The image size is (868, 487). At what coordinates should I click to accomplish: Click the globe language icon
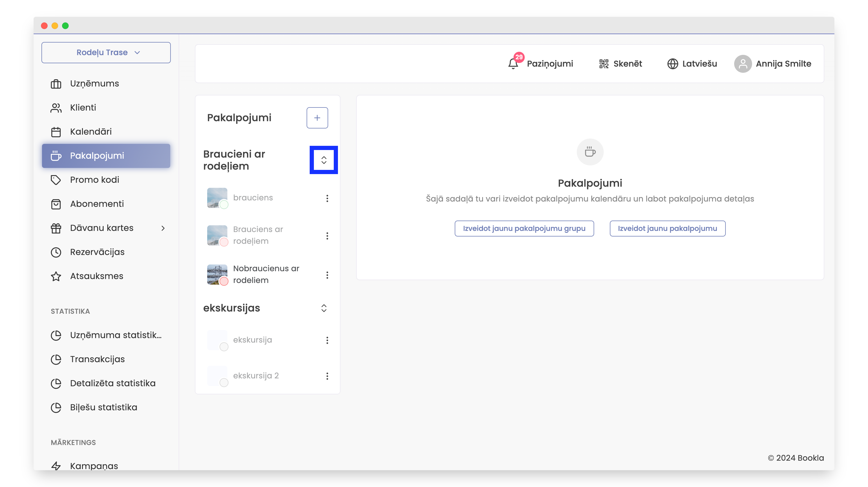tap(672, 64)
